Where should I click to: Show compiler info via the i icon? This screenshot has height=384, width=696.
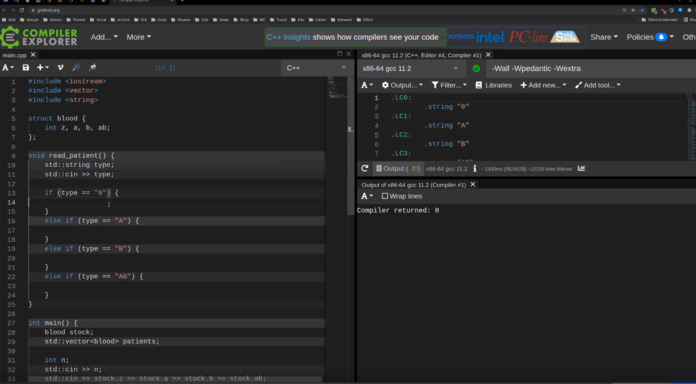[x=475, y=169]
